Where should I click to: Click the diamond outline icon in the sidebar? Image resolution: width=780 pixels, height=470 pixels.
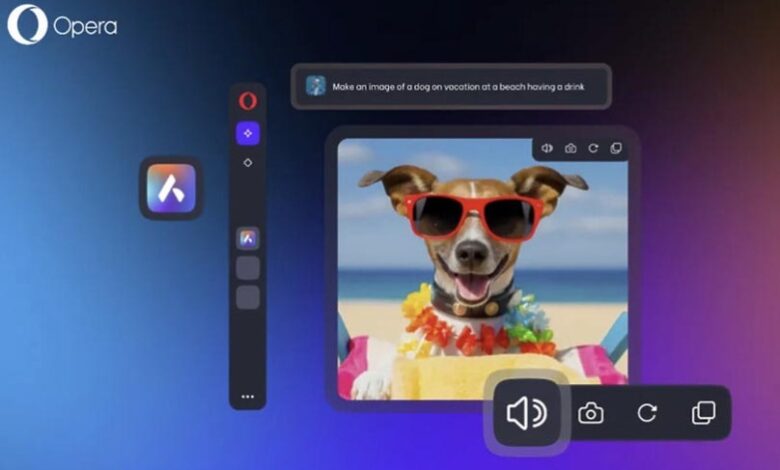[x=248, y=163]
